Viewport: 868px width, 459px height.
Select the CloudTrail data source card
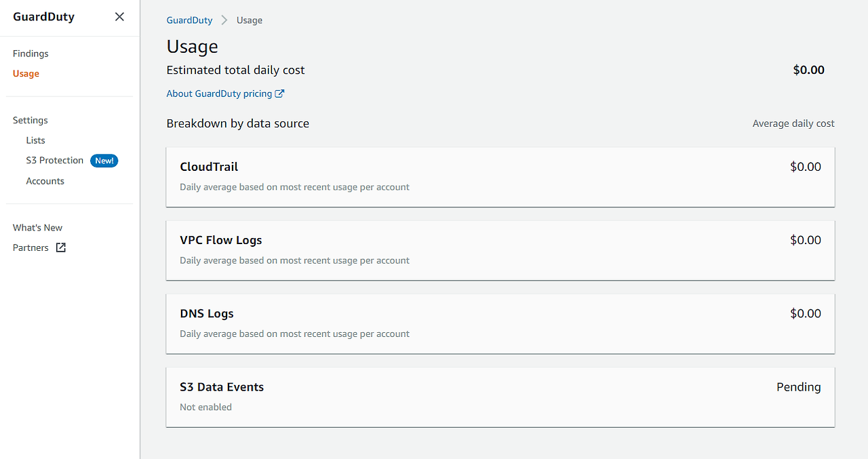point(500,176)
